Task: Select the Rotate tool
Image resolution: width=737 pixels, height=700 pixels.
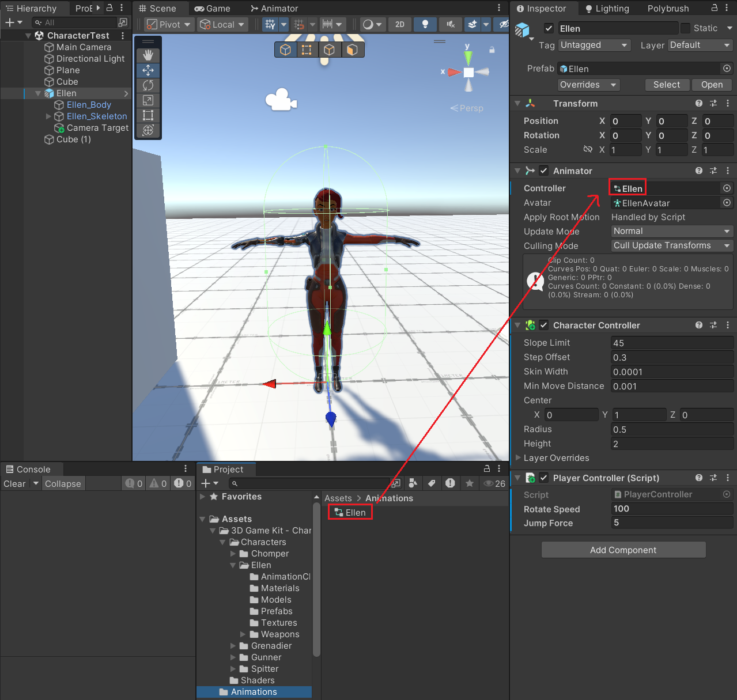Action: pos(148,85)
